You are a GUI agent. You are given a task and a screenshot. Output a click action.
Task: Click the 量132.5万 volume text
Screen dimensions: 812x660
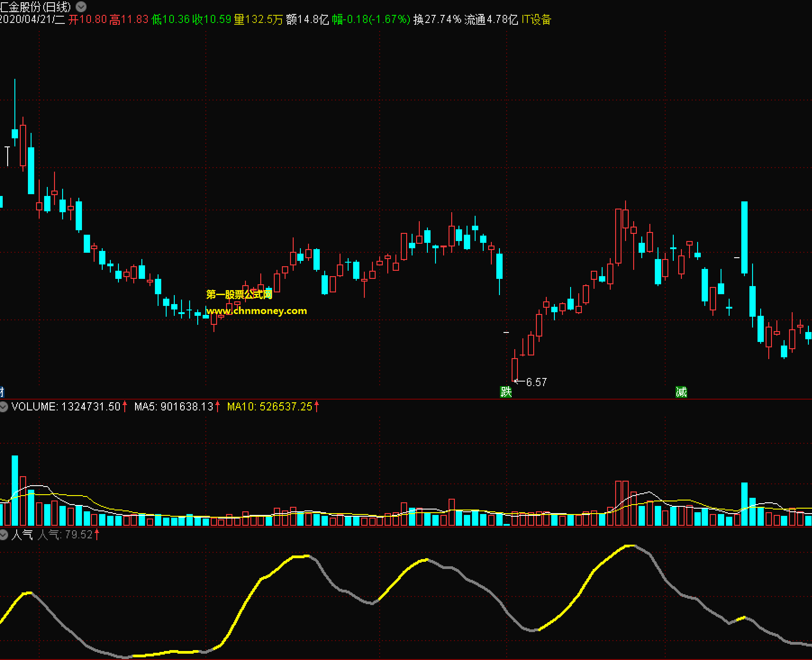pyautogui.click(x=259, y=19)
